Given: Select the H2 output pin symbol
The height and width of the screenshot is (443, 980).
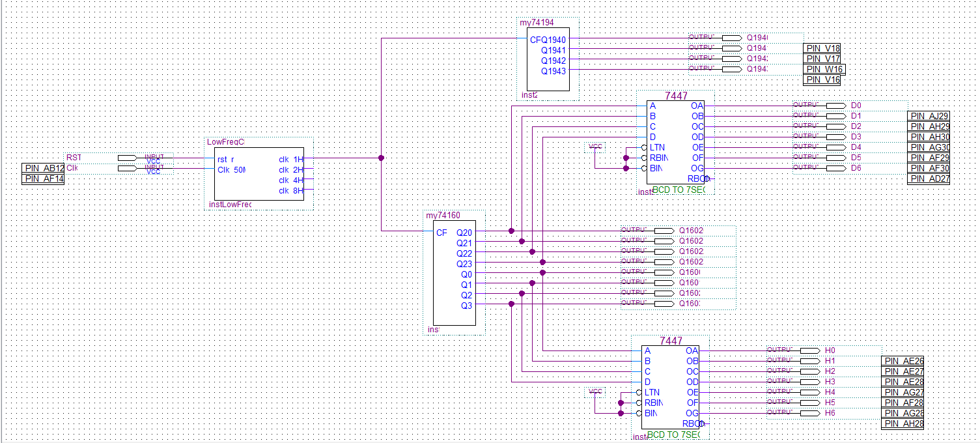Looking at the screenshot, I should [x=809, y=371].
